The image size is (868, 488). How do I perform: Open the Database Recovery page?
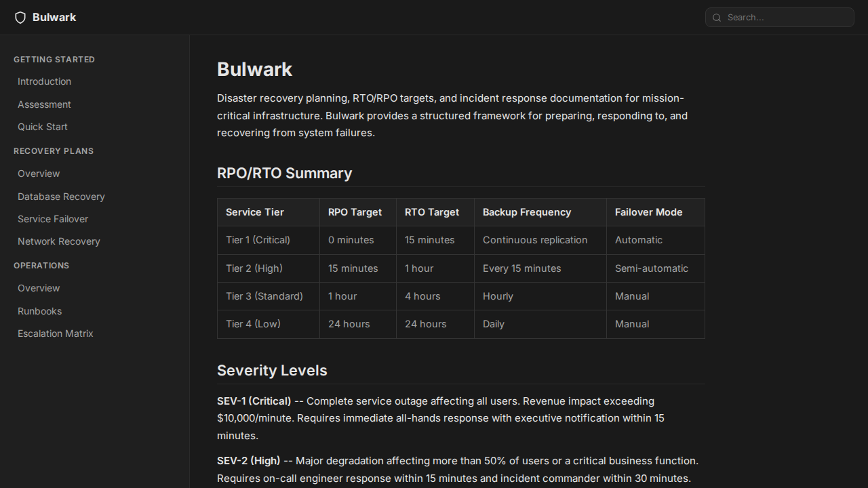pos(61,197)
